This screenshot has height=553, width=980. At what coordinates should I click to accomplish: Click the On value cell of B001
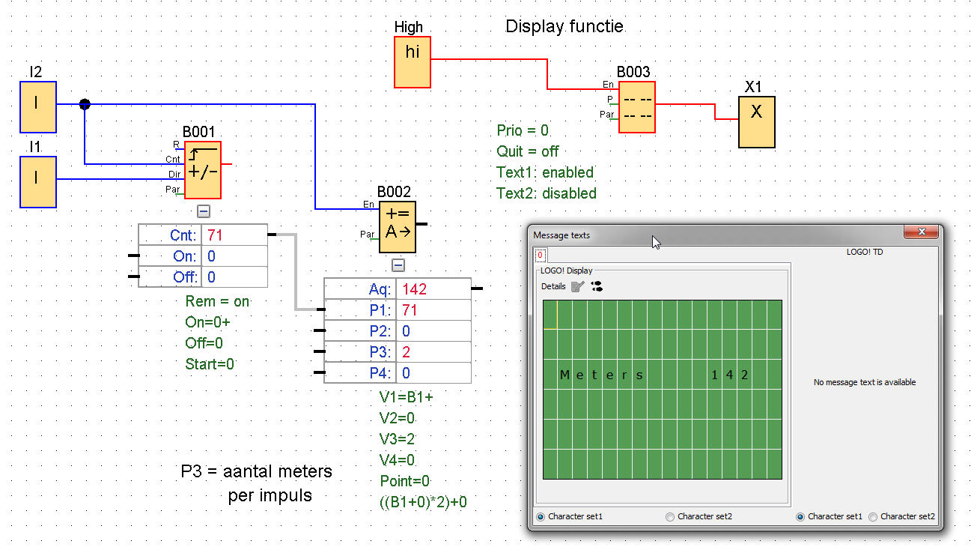[x=235, y=256]
